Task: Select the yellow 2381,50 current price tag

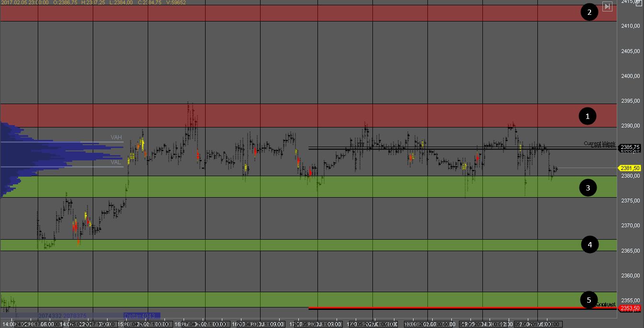Action: coord(630,168)
